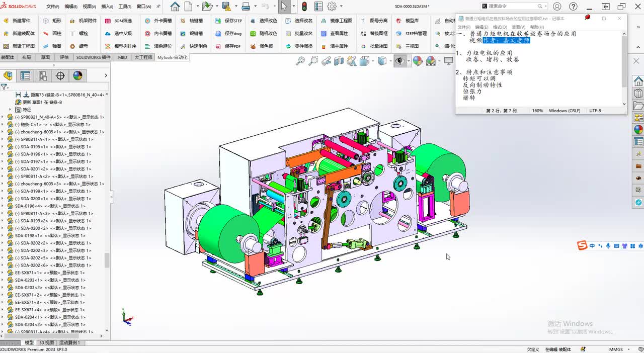Click the Save icon with warning
Image resolution: width=644 pixels, height=353 pixels.
coord(226,7)
